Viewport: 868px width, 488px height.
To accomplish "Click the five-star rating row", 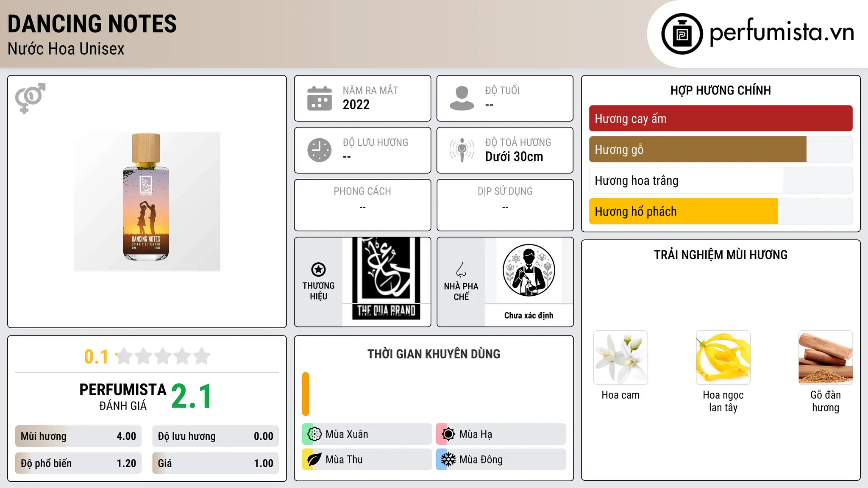I will tap(163, 356).
